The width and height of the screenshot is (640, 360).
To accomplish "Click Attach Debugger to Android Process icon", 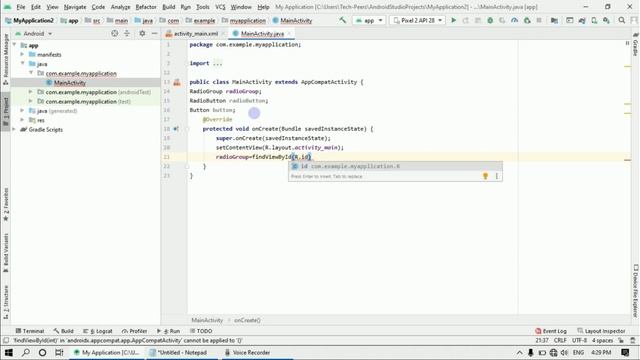I will click(527, 20).
